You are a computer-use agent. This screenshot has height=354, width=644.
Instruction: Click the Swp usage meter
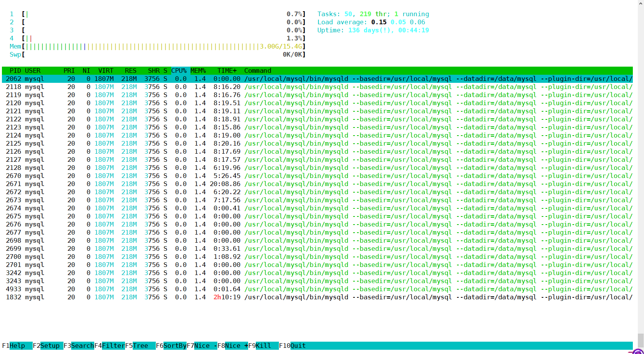[x=158, y=54]
